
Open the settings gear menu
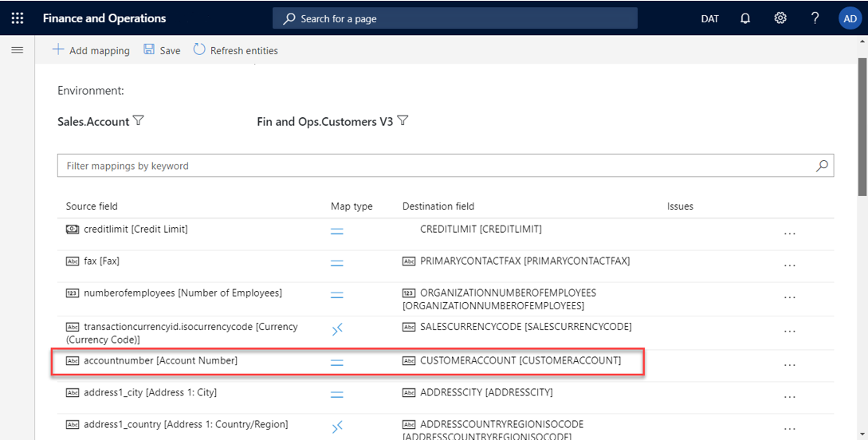(x=780, y=18)
